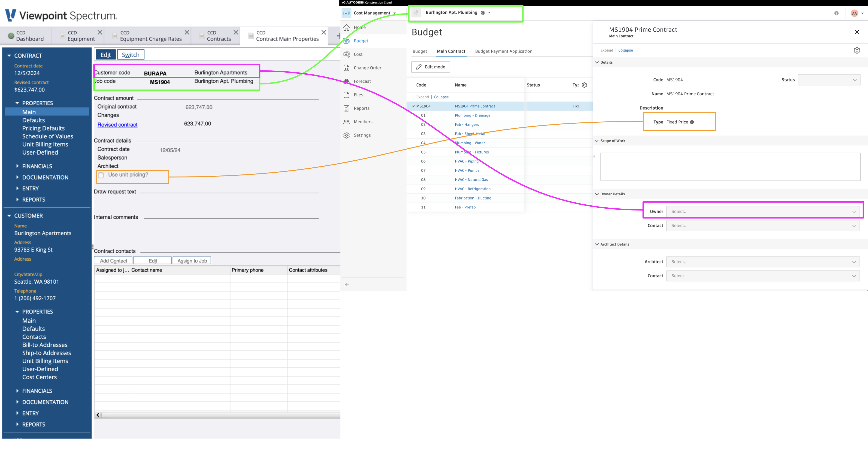Open help question mark icon

836,13
